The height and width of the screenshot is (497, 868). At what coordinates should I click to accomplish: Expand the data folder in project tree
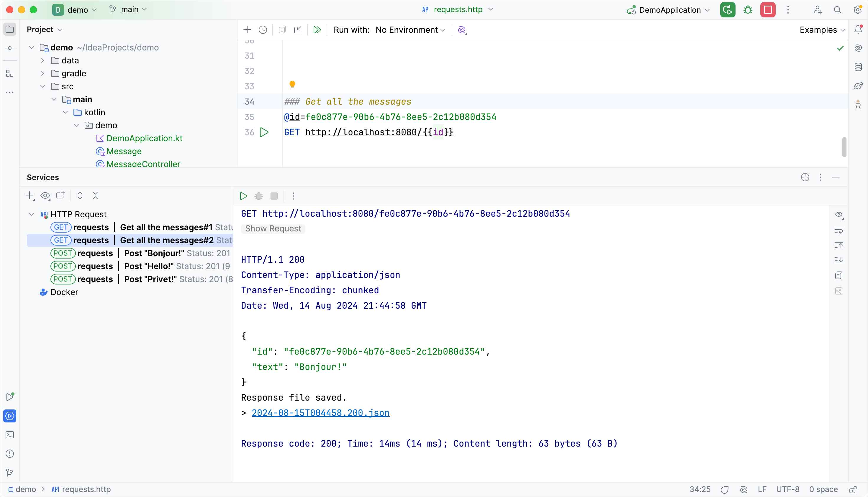tap(43, 60)
